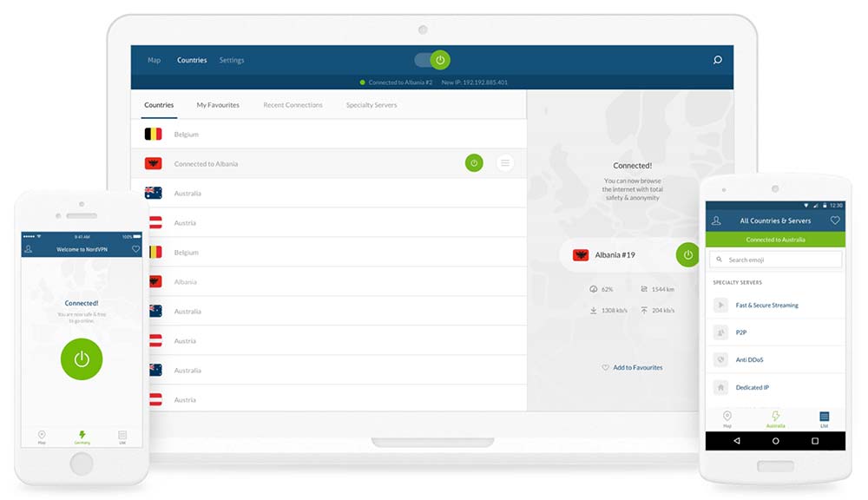This screenshot has width=868, height=500.
Task: Click the power button beside Albania #19
Action: (687, 254)
